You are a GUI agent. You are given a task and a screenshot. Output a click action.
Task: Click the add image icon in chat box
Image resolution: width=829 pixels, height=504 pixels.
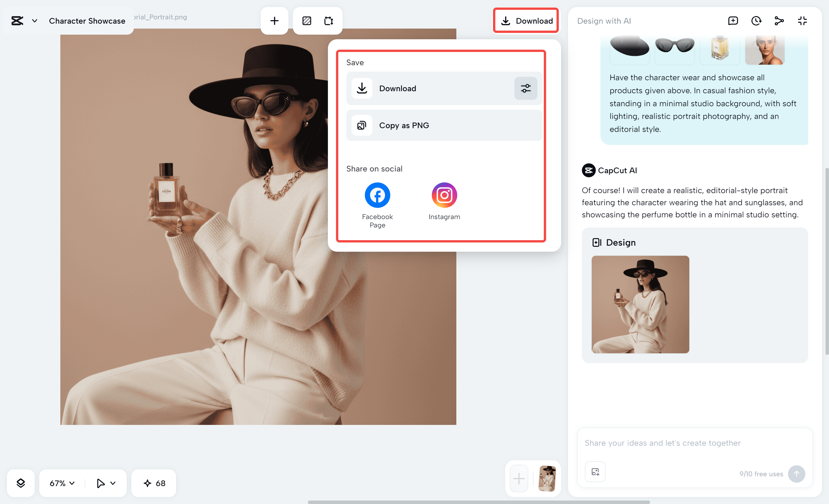(x=595, y=472)
